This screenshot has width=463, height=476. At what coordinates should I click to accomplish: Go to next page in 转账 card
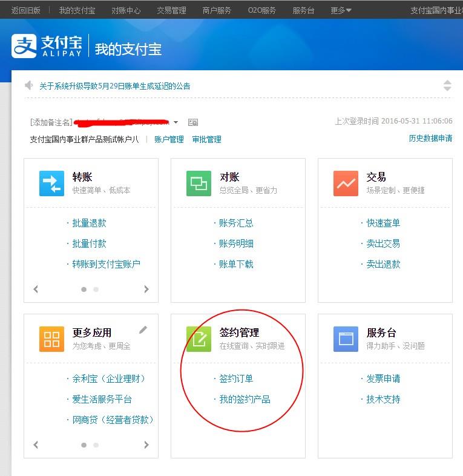(x=146, y=289)
